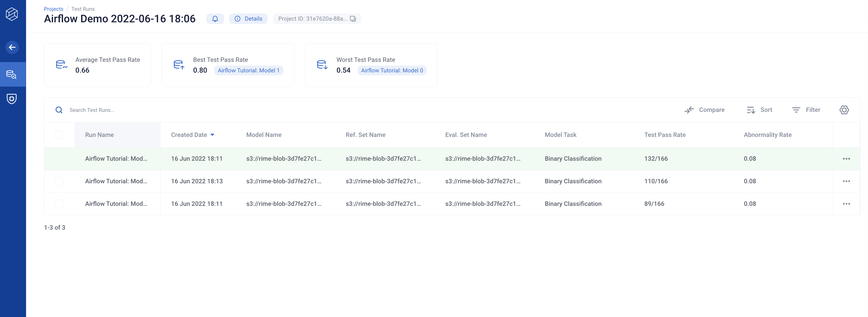Open the Filter menu
The height and width of the screenshot is (317, 868).
pos(806,110)
